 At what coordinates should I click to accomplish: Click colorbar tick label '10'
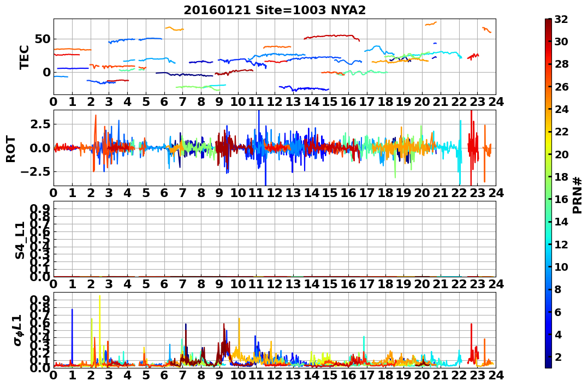561,266
